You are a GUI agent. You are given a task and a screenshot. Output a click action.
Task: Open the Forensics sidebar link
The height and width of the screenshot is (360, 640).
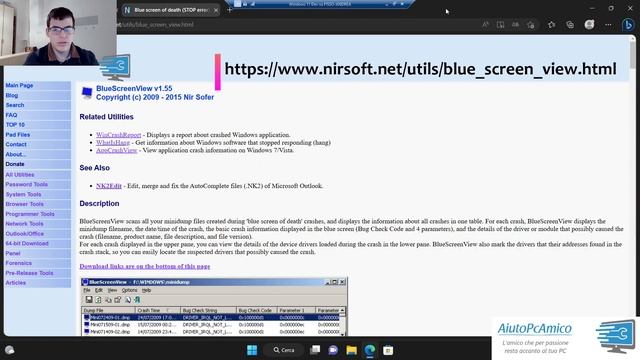pyautogui.click(x=18, y=263)
